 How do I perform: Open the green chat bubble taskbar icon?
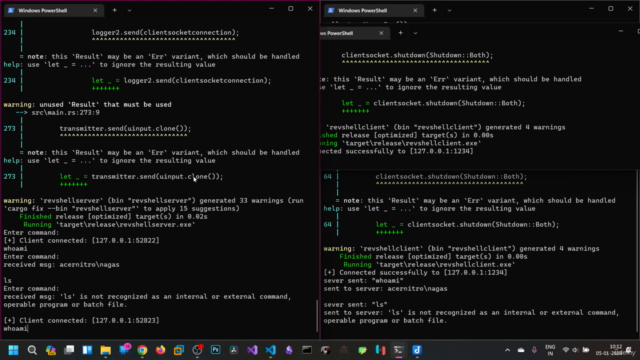(362, 350)
